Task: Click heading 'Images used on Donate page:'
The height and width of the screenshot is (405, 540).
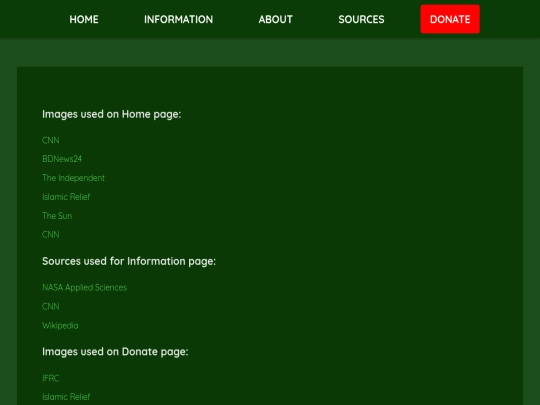Action: pos(115,352)
